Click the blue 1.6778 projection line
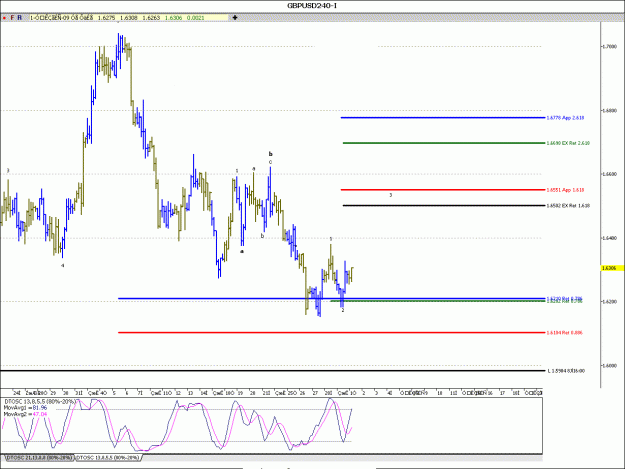The width and height of the screenshot is (625, 469). (442, 118)
